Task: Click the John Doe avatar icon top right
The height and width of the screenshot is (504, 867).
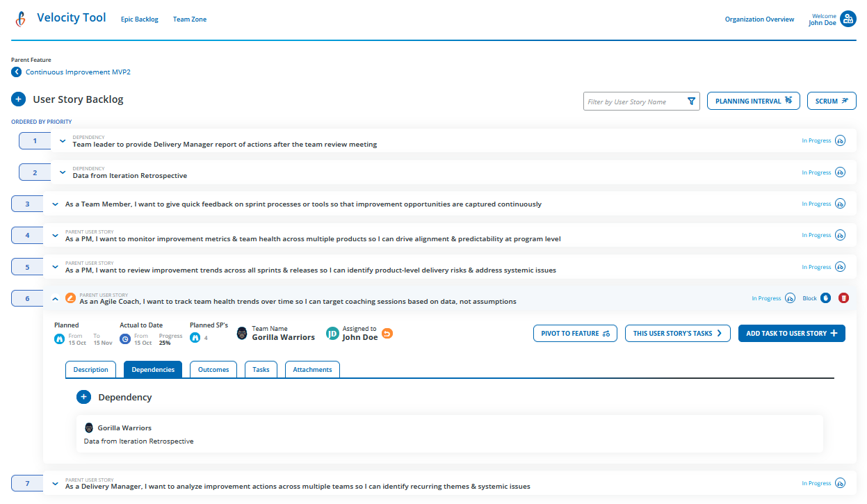Action: click(848, 19)
